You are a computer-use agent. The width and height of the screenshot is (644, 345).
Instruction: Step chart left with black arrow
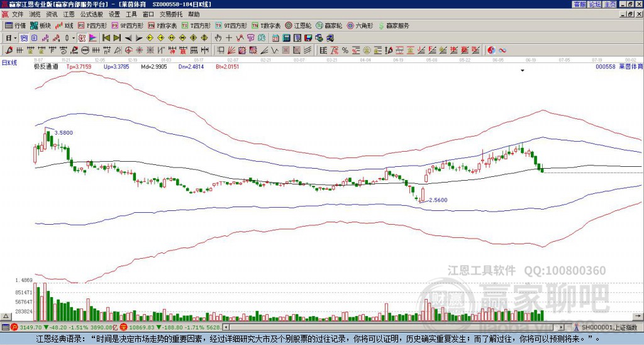click(128, 38)
